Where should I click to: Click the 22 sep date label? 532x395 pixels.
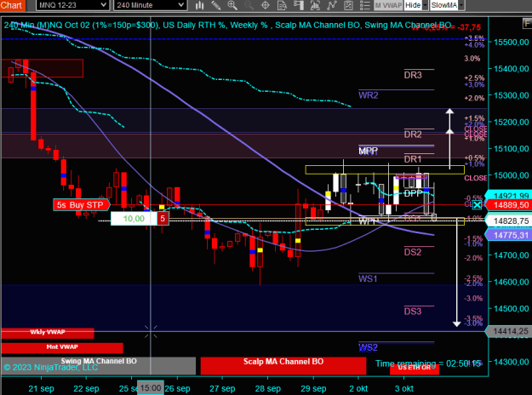[86, 388]
